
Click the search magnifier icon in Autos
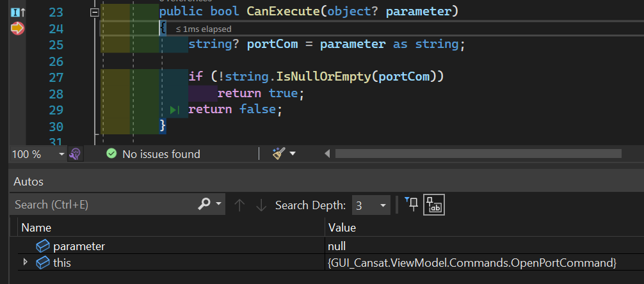point(204,204)
